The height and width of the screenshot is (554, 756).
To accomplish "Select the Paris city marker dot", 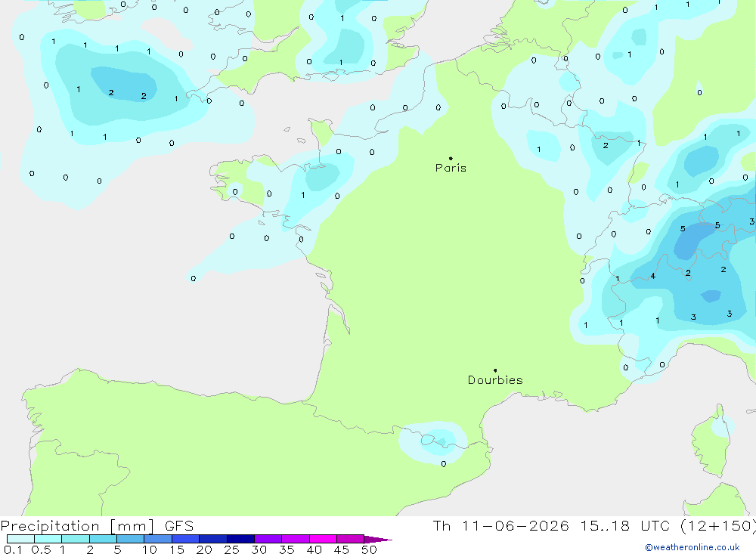I will [451, 158].
